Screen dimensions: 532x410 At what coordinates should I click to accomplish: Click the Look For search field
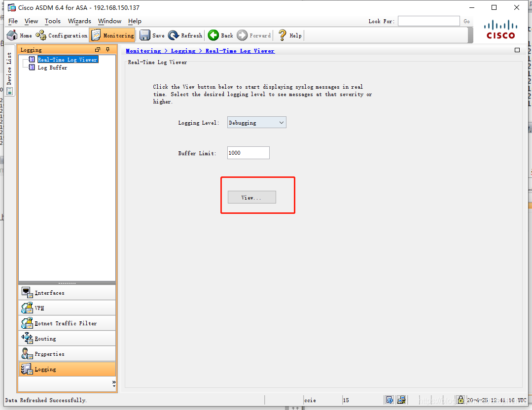[x=429, y=21]
